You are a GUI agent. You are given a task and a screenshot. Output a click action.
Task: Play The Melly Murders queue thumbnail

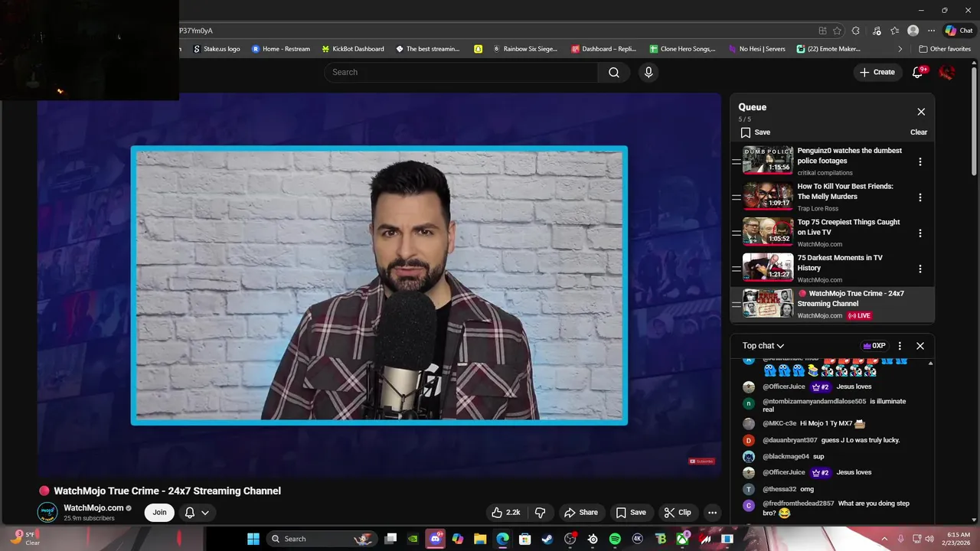point(768,197)
